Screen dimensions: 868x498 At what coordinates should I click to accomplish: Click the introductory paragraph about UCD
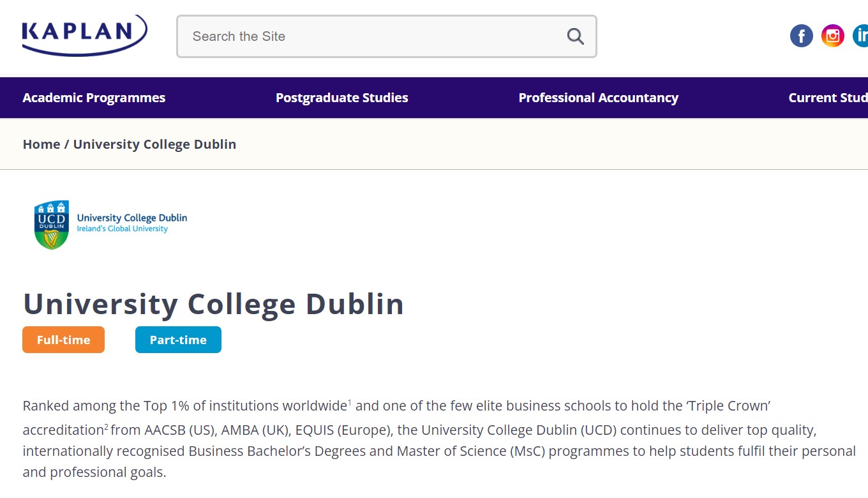pyautogui.click(x=439, y=439)
